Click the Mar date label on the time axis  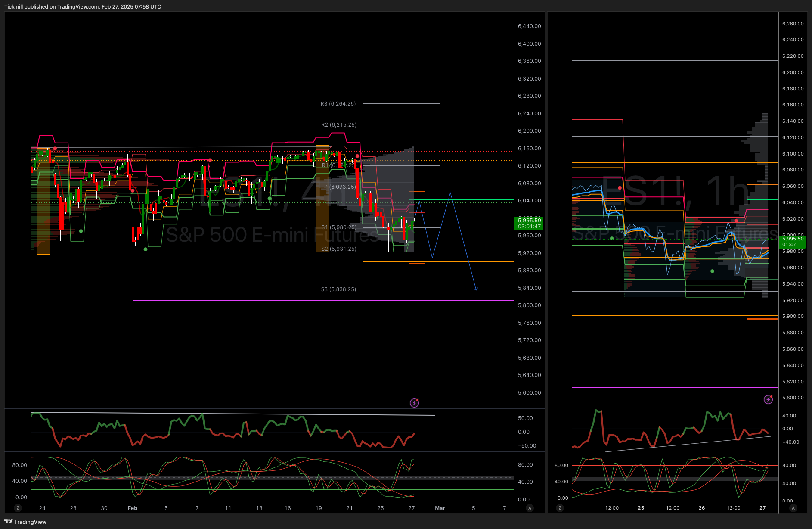[440, 508]
